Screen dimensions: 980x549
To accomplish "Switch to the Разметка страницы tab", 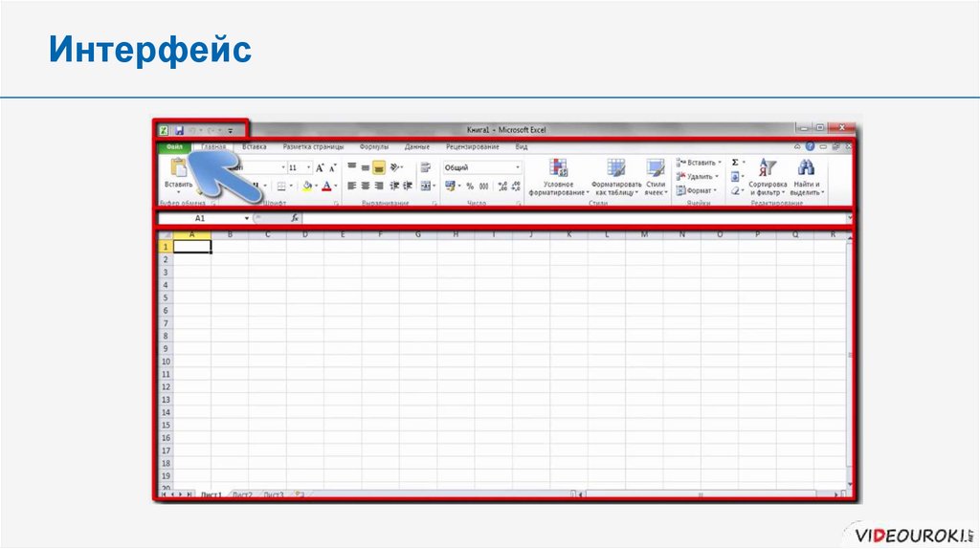I will pos(313,147).
